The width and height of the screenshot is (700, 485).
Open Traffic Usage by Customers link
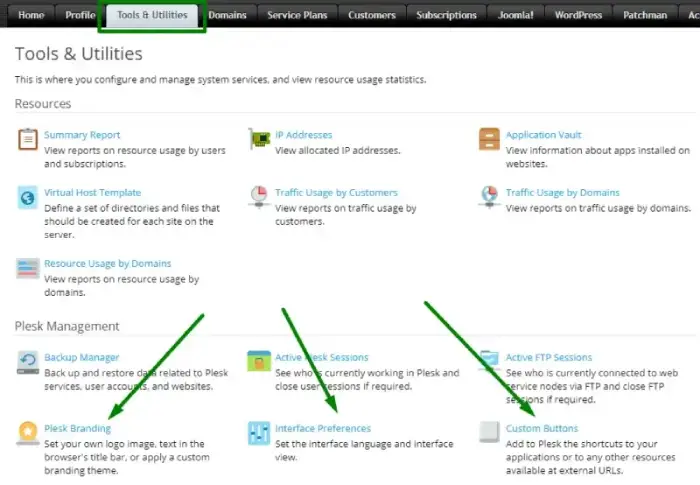[x=336, y=192]
